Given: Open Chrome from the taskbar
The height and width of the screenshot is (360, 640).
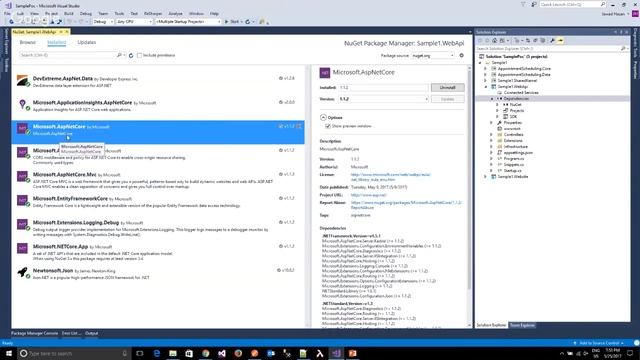Looking at the screenshot, I should tap(205, 353).
